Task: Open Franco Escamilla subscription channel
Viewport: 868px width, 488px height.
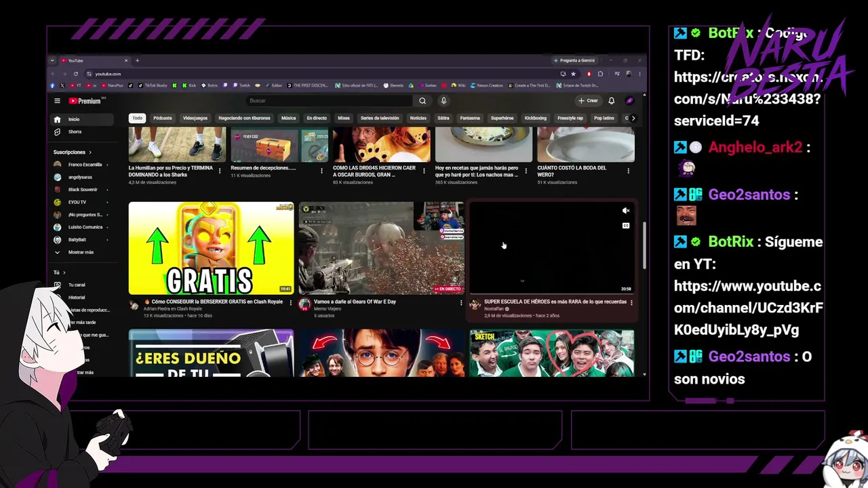Action: 81,165
